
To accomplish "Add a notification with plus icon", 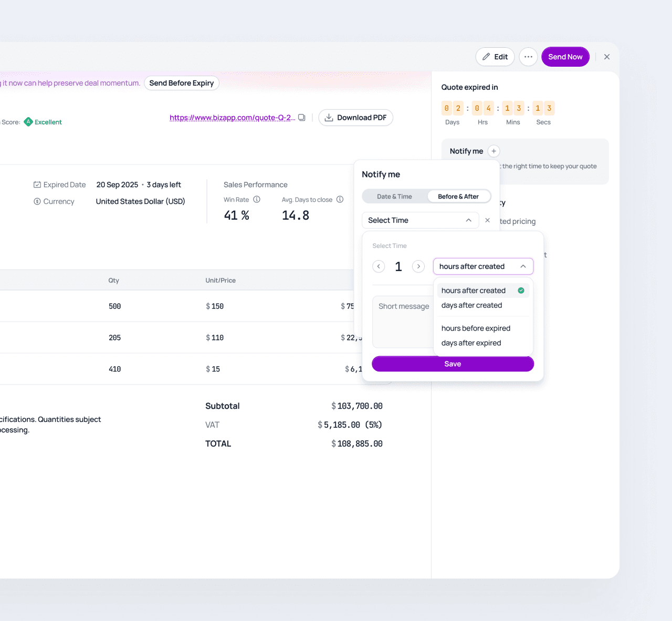I will 493,151.
